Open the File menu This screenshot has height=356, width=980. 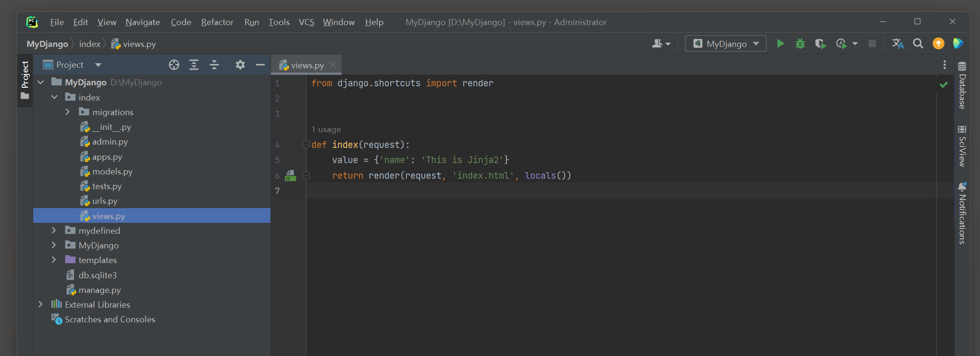[57, 22]
